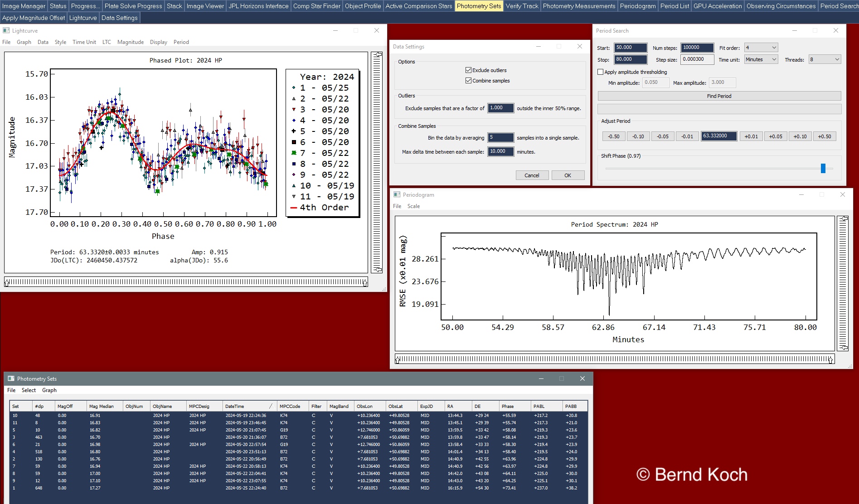The image size is (859, 504).
Task: Open the Lightcurve Time Unit menu
Action: 84,42
